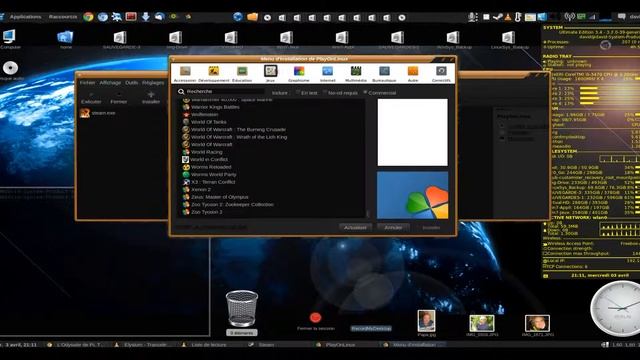Screen dimensions: 640x360
Task: Open the Graphisme category
Action: [x=299, y=74]
